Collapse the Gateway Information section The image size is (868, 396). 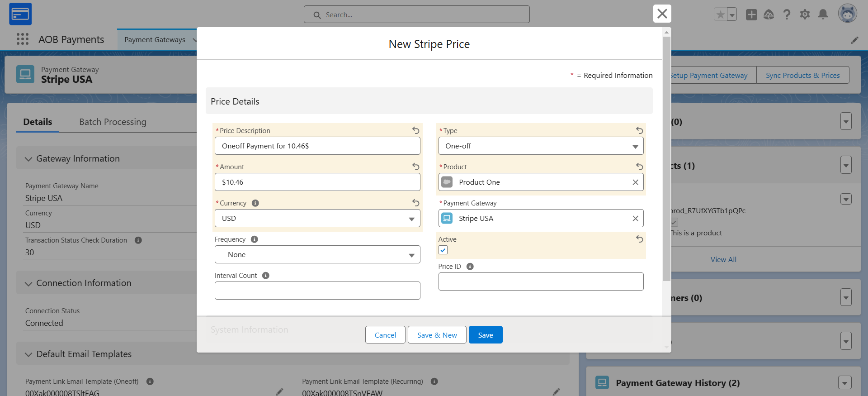tap(28, 159)
